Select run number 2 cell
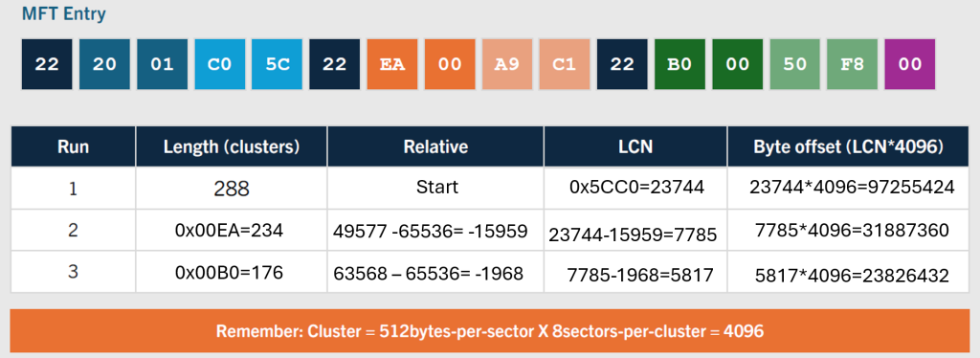 (x=73, y=231)
